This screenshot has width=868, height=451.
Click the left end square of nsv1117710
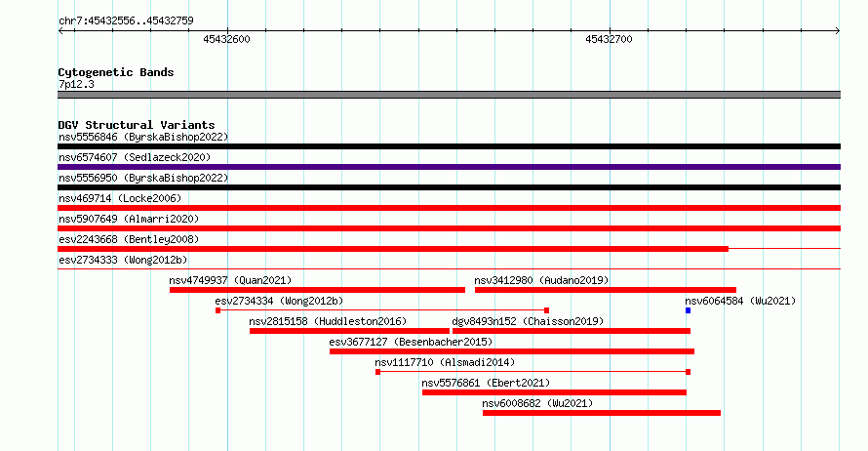[x=378, y=372]
